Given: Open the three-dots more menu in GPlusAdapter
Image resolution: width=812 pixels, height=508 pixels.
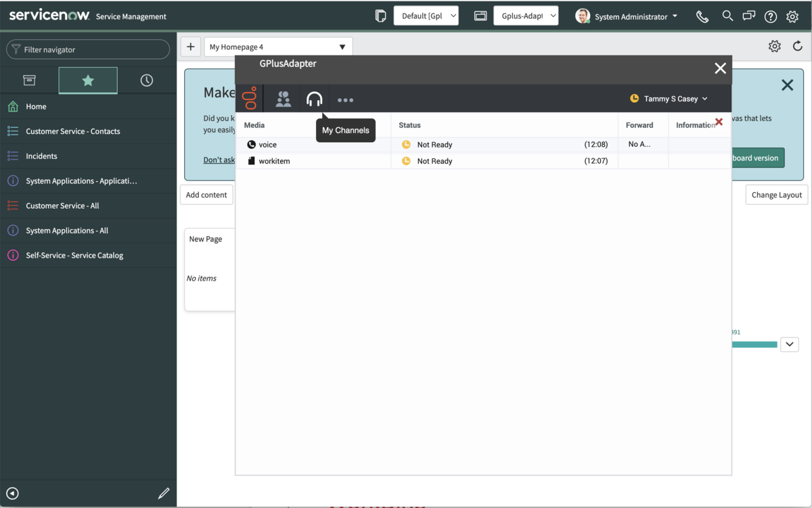Looking at the screenshot, I should 345,100.
